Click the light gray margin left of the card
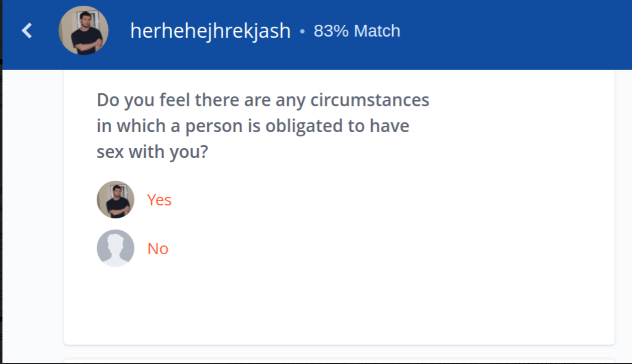The image size is (632, 364). [x=33, y=214]
